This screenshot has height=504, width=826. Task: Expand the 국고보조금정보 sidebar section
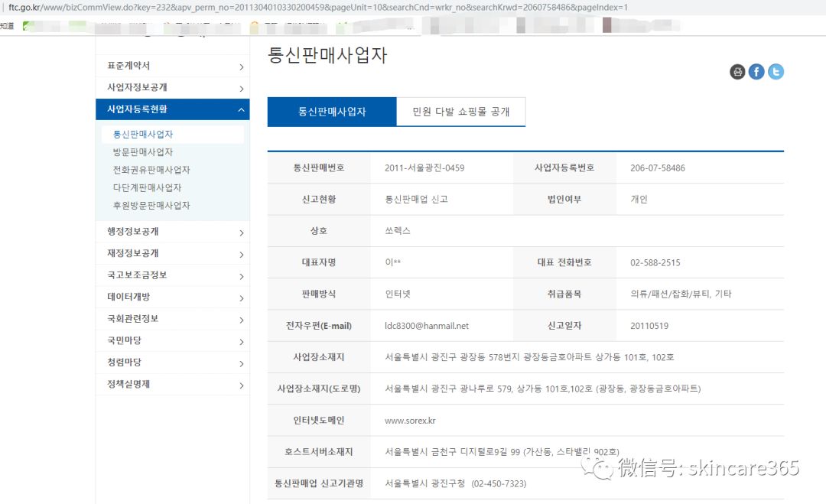[x=172, y=275]
